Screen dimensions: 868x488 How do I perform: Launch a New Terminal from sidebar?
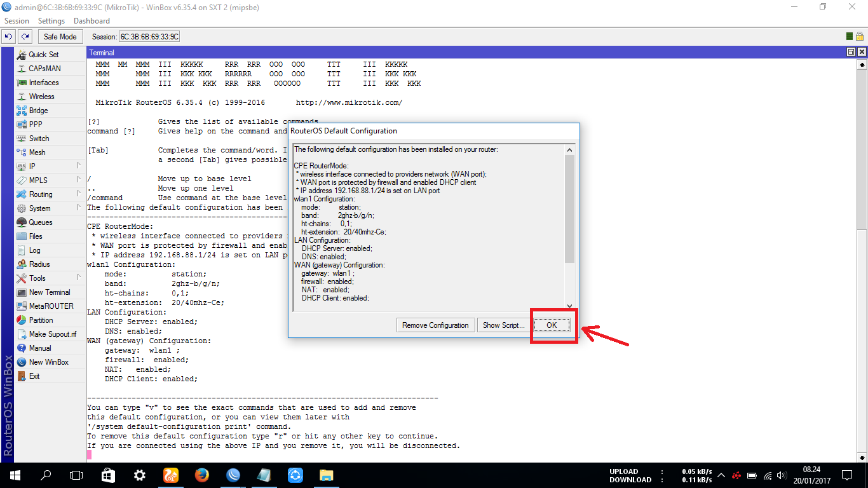[50, 292]
